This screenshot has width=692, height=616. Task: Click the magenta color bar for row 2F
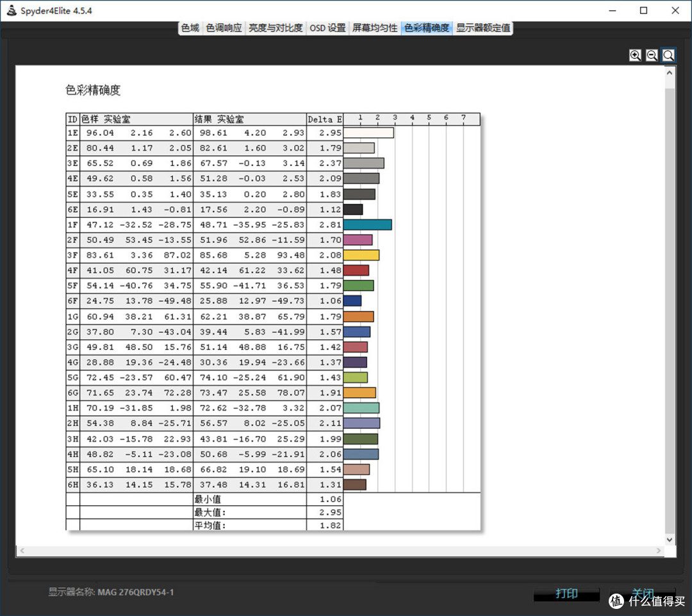tap(358, 240)
